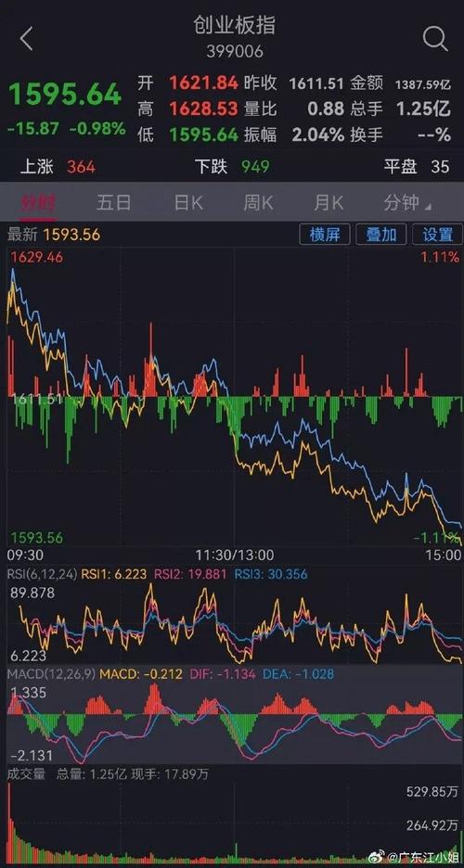Screen dimensions: 464x868
Task: Tap the 成交量 volume label
Action: pos(26,774)
